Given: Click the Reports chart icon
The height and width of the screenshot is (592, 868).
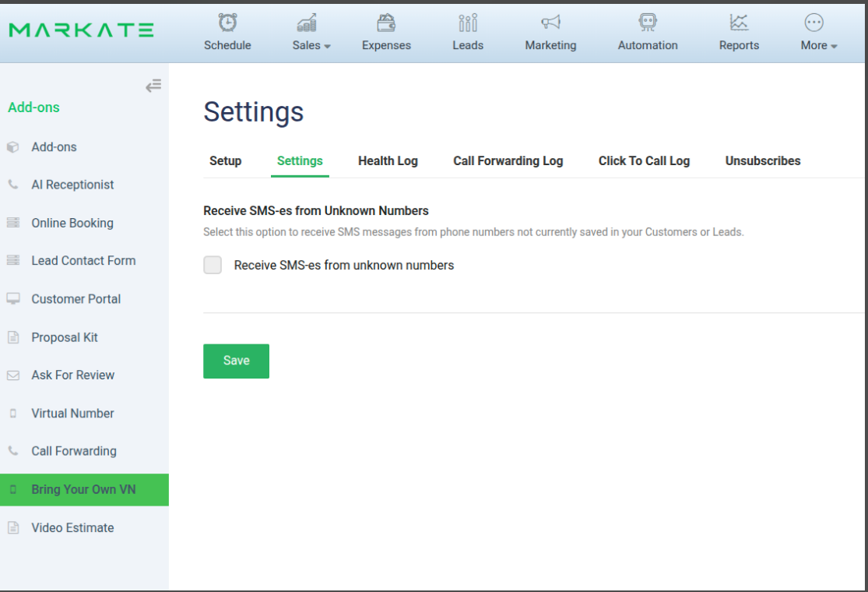Looking at the screenshot, I should point(739,23).
